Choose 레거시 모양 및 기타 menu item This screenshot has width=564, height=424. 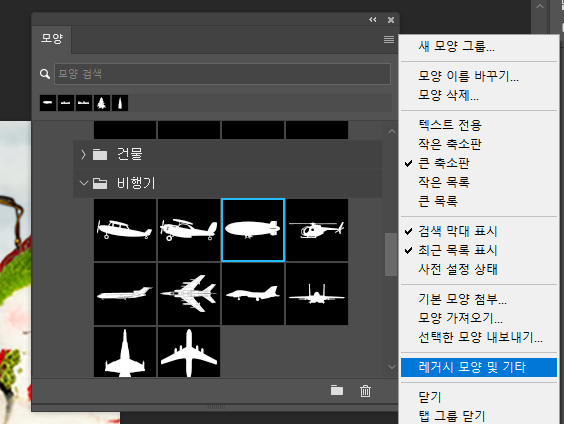pos(479,368)
